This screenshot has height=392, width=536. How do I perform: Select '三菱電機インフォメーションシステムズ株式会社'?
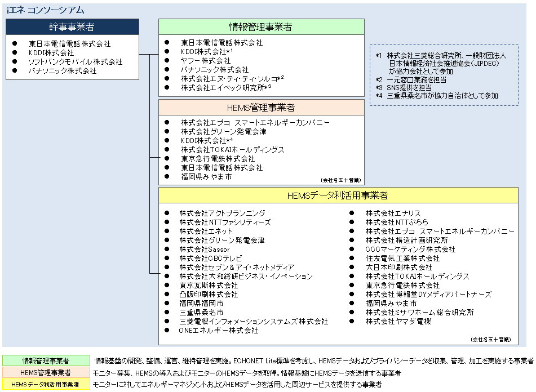tap(254, 322)
